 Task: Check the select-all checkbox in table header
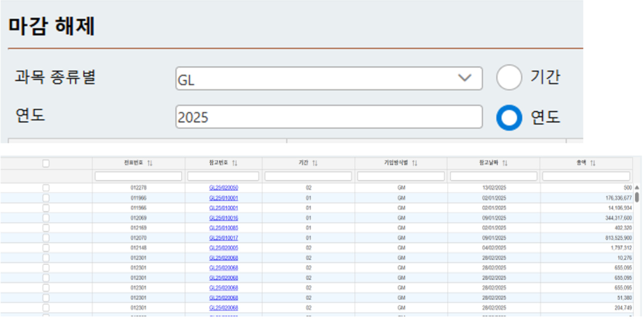(x=46, y=163)
